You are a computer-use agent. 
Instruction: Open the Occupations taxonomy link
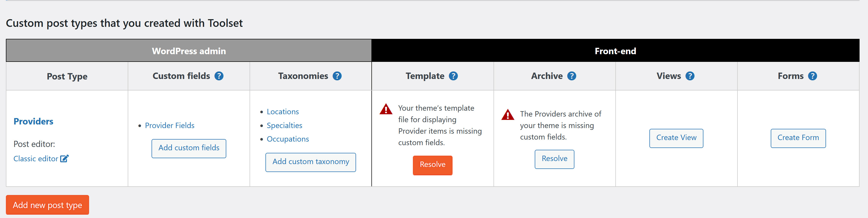click(x=288, y=139)
